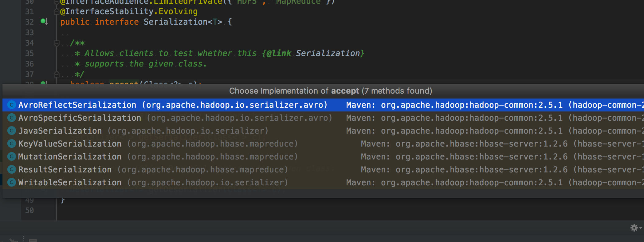Click class icon beside MutationSerialization
Viewport: 644px width, 242px height.
point(12,157)
